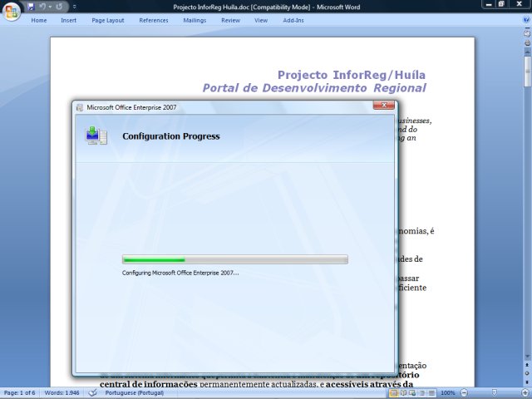Go to next page browse button
The image size is (532, 399).
point(527,382)
